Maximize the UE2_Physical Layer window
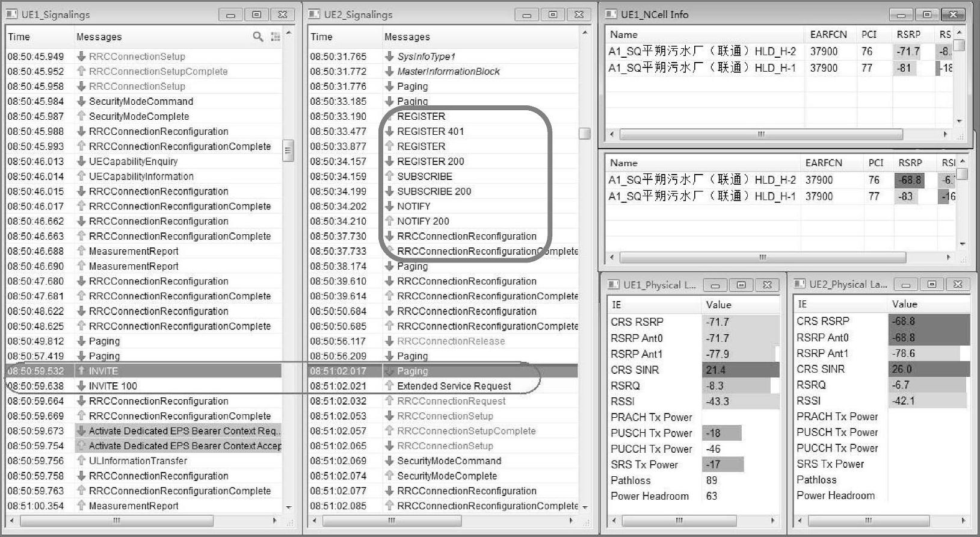 [932, 284]
